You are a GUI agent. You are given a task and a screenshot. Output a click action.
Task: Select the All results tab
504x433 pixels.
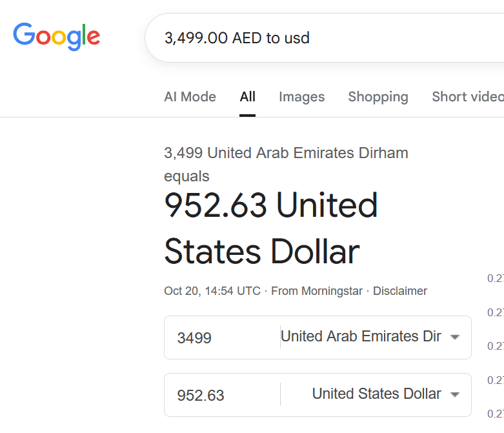pos(247,97)
